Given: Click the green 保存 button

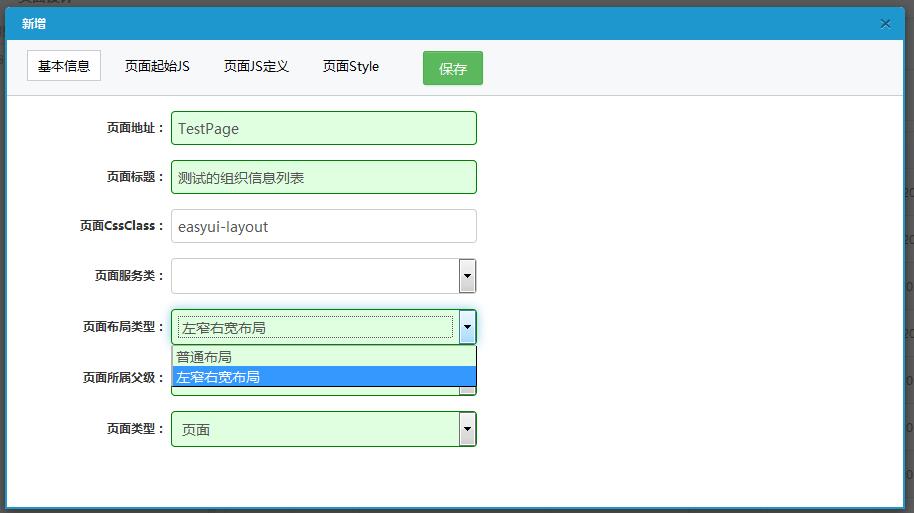Looking at the screenshot, I should coord(453,68).
